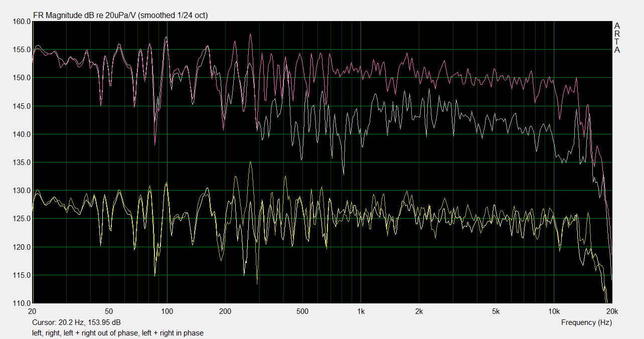Click the '1k' frequency axis tick label
Screen dimensions: 644x339
pos(361,311)
